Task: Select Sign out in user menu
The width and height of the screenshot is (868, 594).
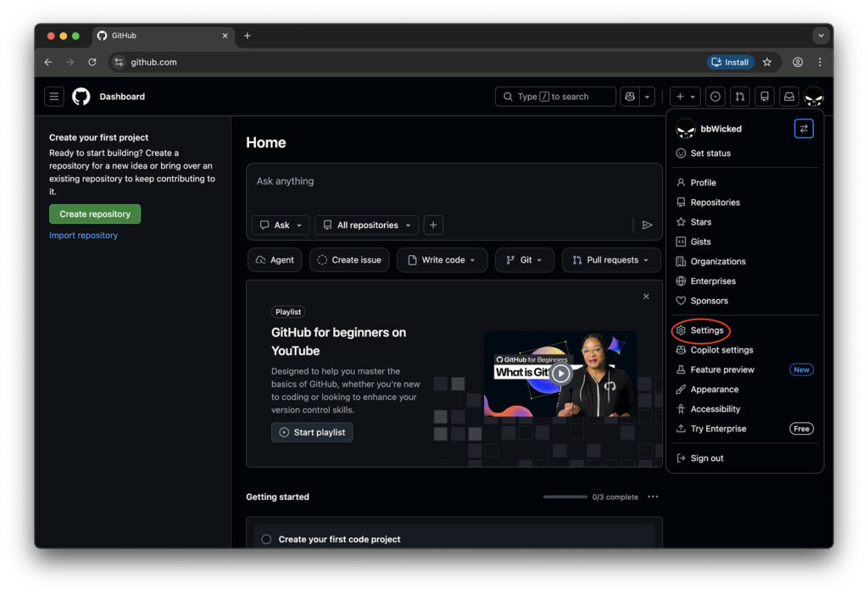Action: 744,458
